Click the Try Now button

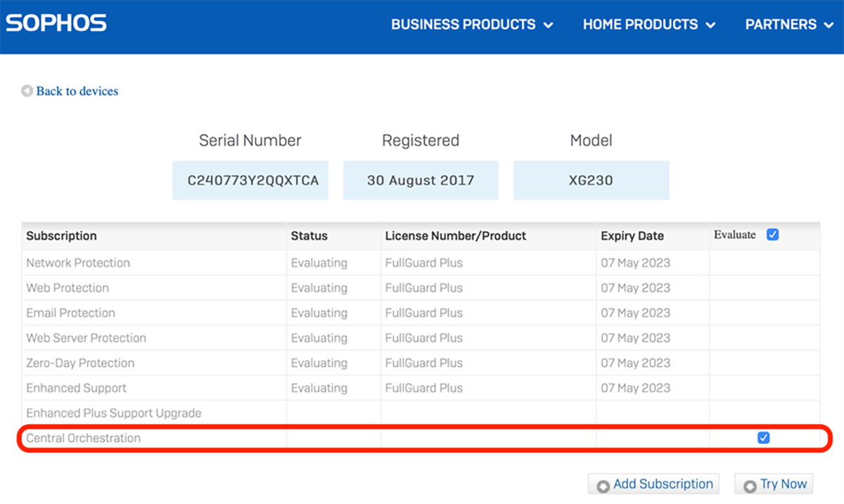pos(774,484)
